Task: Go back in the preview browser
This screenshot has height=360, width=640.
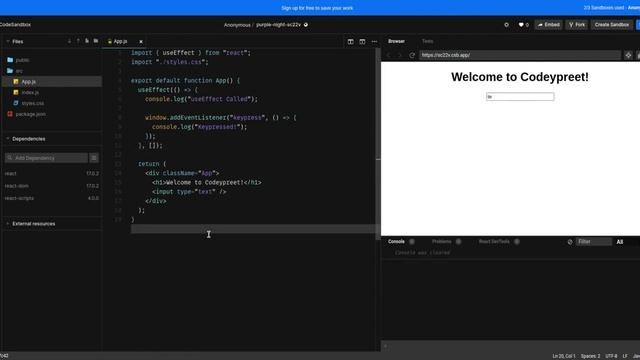Action: (x=389, y=55)
